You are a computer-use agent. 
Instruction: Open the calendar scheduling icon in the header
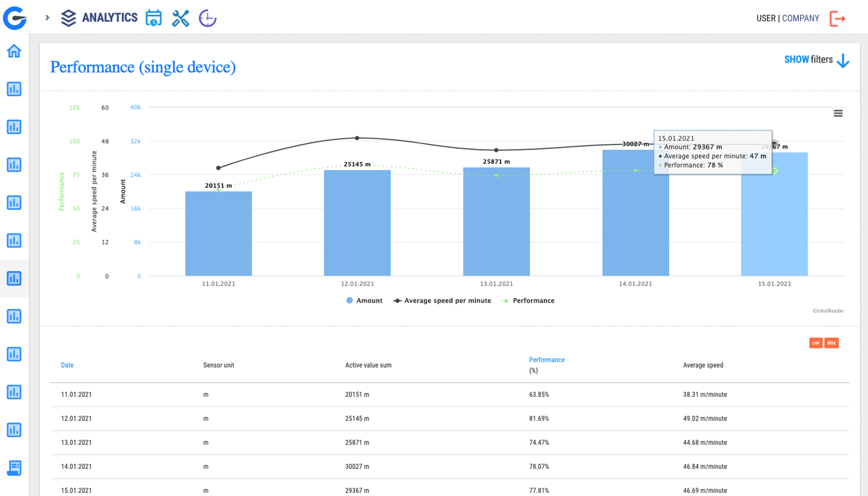click(x=154, y=18)
